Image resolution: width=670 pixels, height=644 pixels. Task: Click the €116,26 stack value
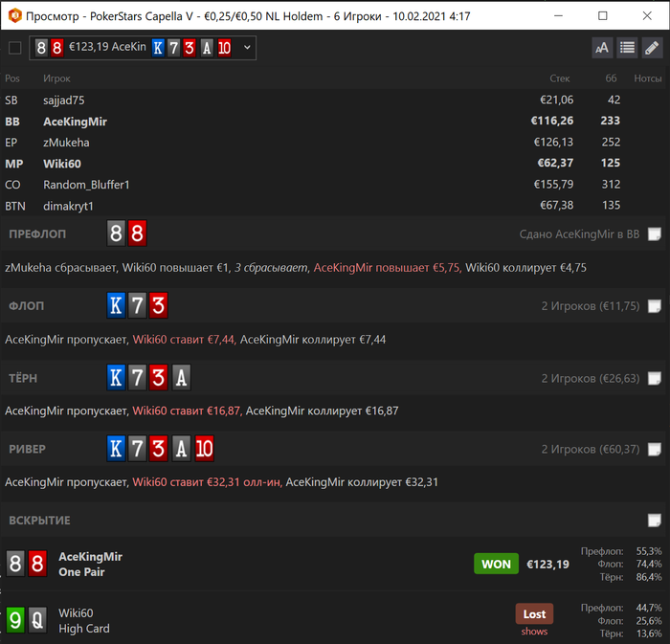tap(551, 121)
